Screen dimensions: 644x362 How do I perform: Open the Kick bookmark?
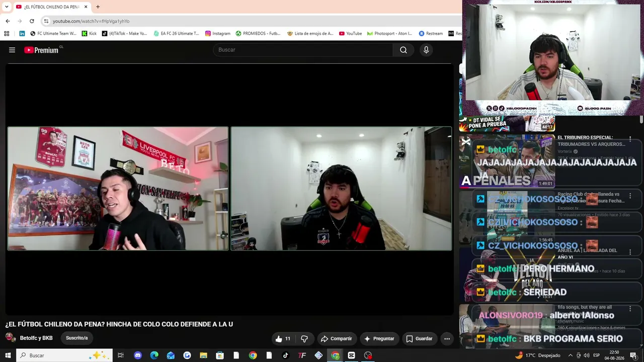click(89, 34)
